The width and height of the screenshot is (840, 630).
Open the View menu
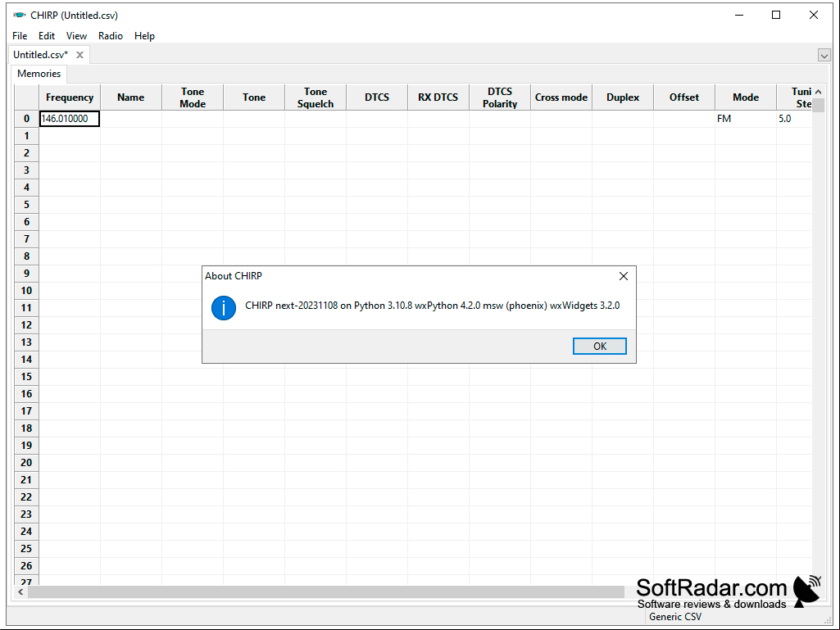coord(76,36)
